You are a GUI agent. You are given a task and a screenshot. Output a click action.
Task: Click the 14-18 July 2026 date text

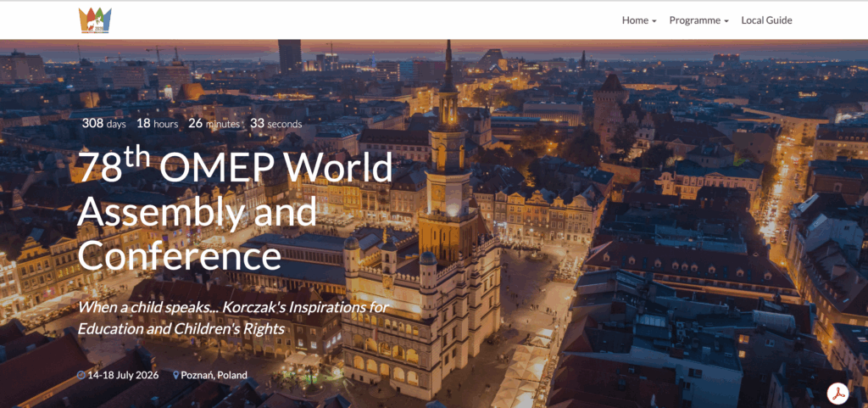pyautogui.click(x=124, y=375)
